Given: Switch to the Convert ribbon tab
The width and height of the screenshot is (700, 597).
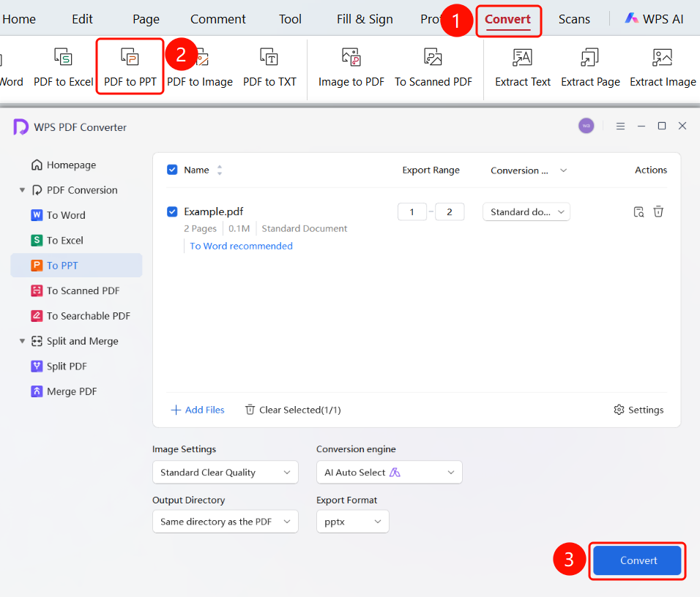Looking at the screenshot, I should pyautogui.click(x=508, y=19).
